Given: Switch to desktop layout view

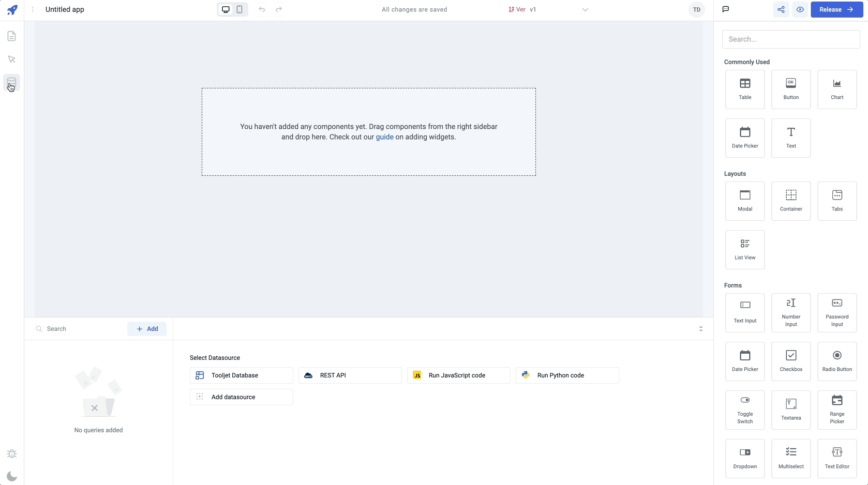Looking at the screenshot, I should 226,9.
